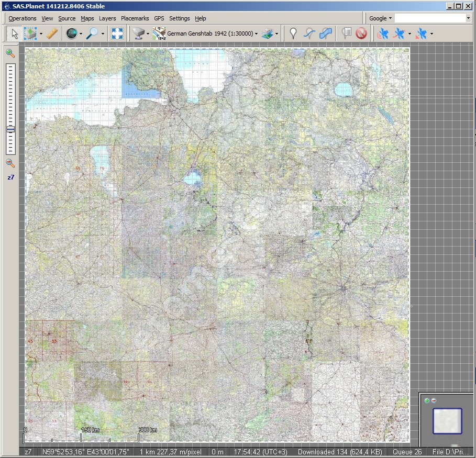The width and height of the screenshot is (476, 458).
Task: Activate the green-arrow selection tool
Action: (31, 33)
